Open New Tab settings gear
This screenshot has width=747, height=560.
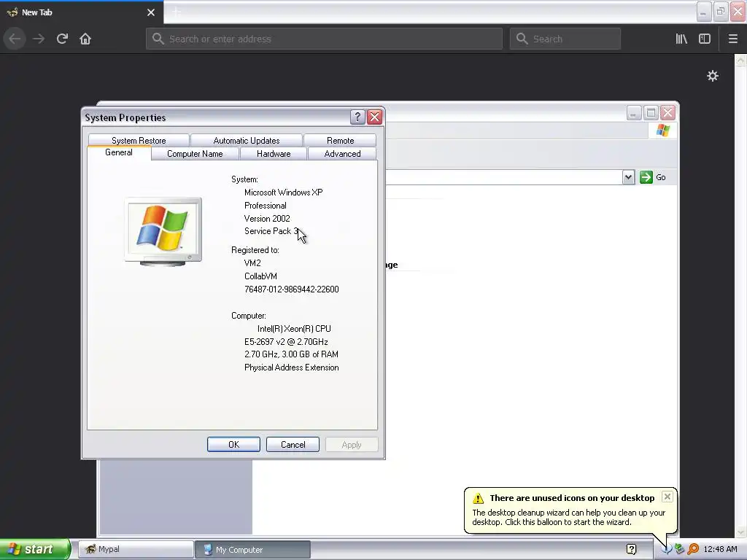712,76
